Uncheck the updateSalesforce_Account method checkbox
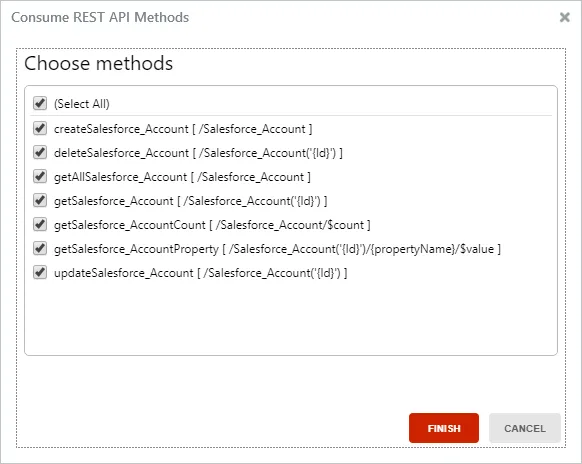This screenshot has width=582, height=464. (x=40, y=272)
